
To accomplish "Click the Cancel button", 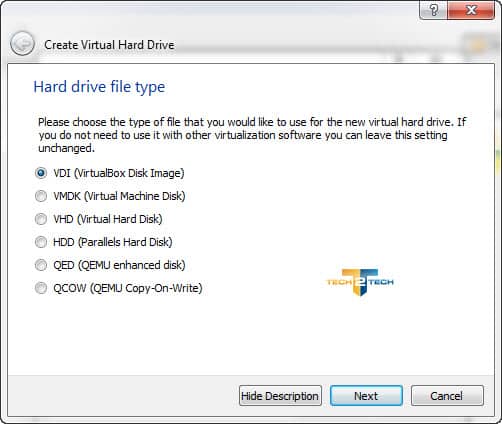I will pyautogui.click(x=447, y=396).
